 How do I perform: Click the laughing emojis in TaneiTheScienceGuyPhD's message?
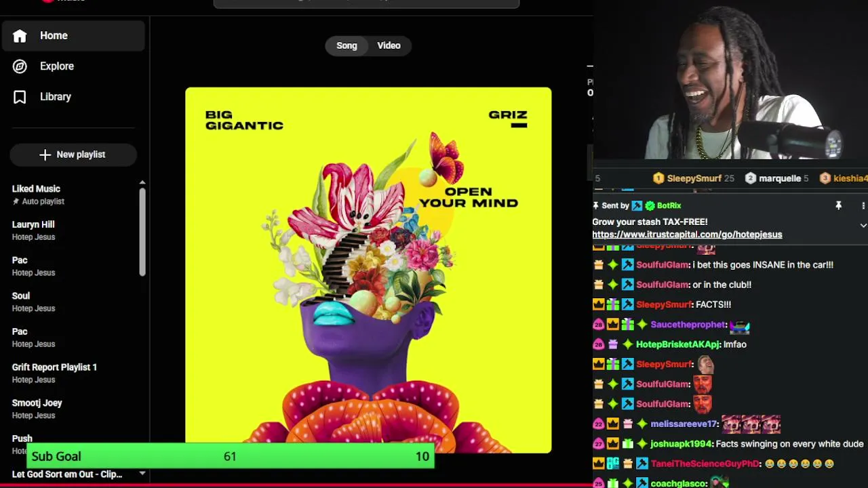coord(799,464)
